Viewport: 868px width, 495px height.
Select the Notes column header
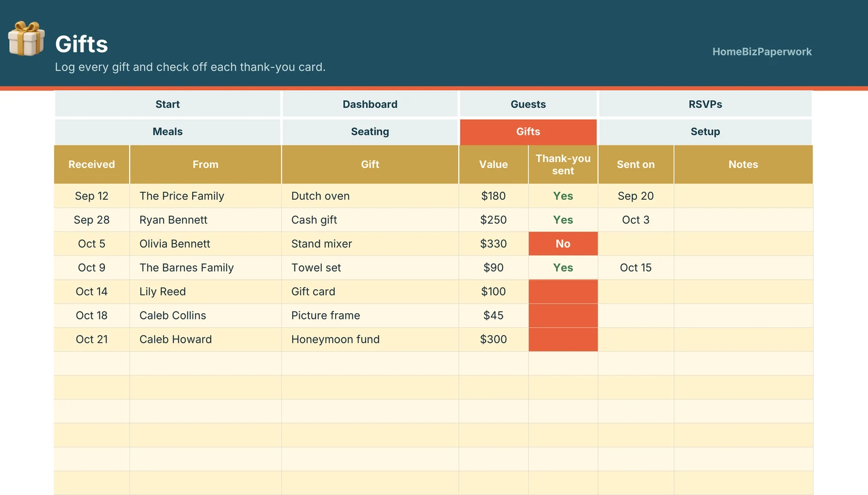(744, 164)
